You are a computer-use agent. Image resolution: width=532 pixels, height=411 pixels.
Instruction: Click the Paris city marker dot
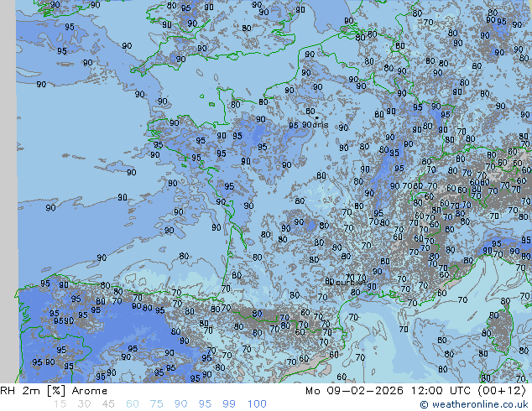point(316,117)
